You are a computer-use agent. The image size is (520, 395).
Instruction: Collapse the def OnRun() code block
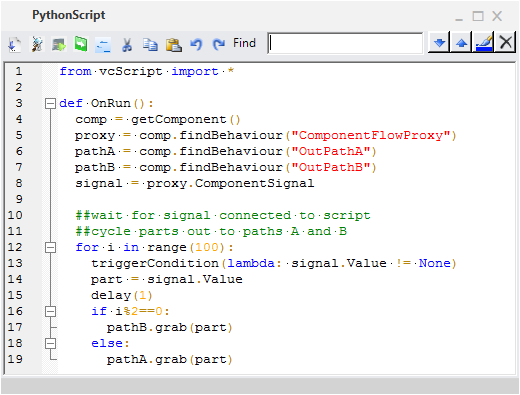click(x=50, y=103)
